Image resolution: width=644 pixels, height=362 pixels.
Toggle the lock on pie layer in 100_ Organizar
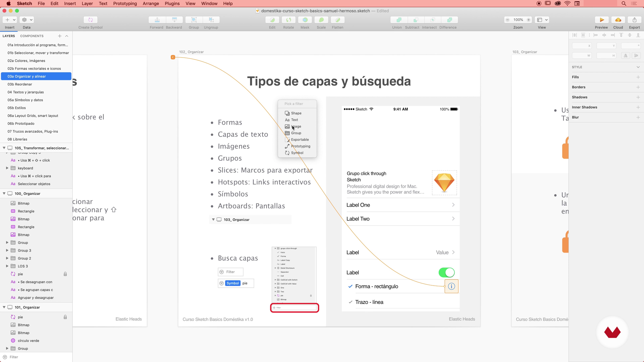pos(65,274)
